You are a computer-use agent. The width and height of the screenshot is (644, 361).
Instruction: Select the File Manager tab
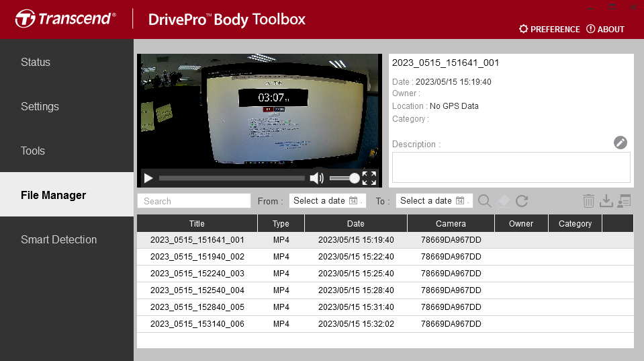[66, 194]
